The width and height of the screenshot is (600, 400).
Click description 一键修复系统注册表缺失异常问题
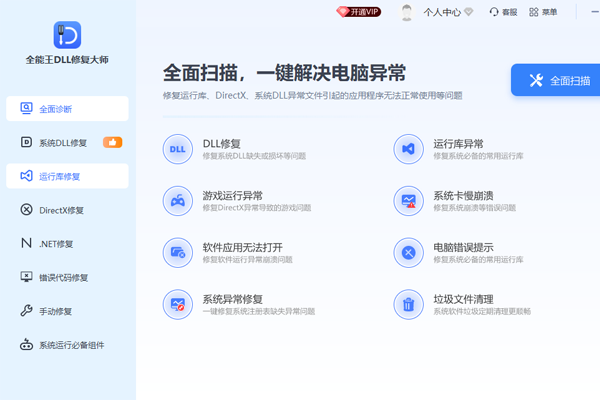259,312
